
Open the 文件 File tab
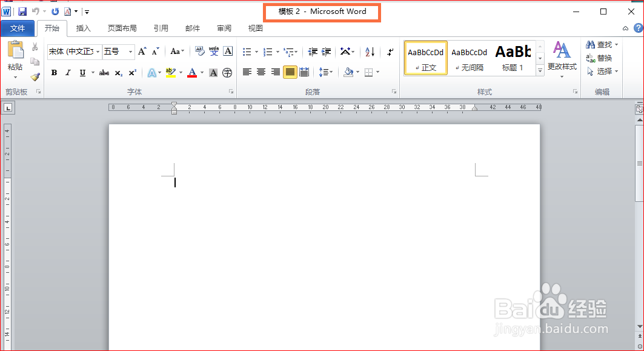click(18, 28)
